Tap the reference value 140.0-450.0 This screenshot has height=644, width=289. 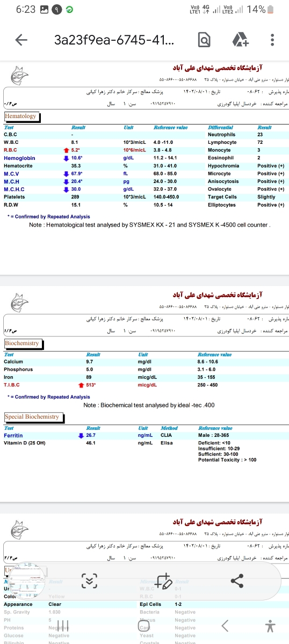tap(165, 197)
